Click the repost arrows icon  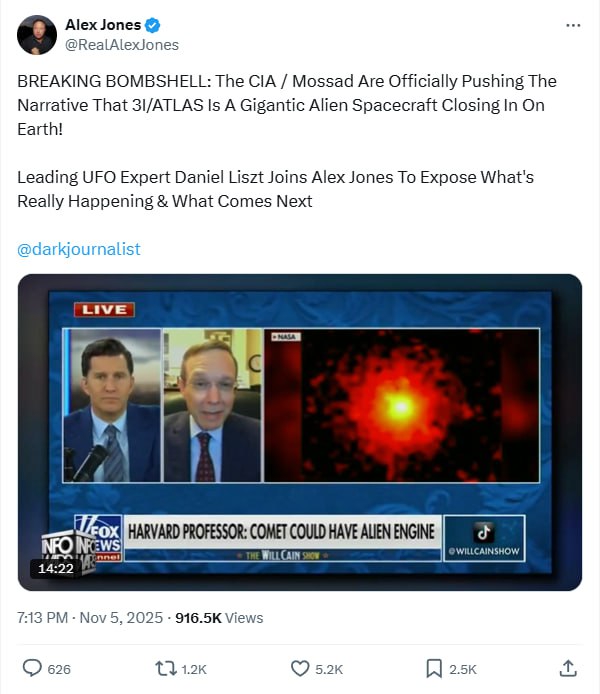(165, 668)
